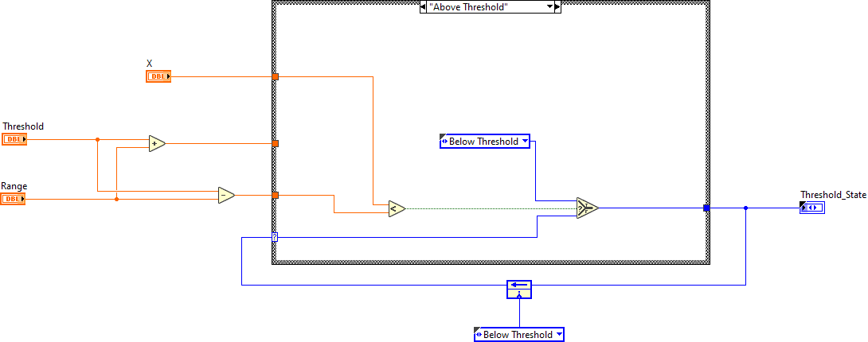868x342 pixels.
Task: Open the case selector dropdown arrow
Action: point(549,7)
